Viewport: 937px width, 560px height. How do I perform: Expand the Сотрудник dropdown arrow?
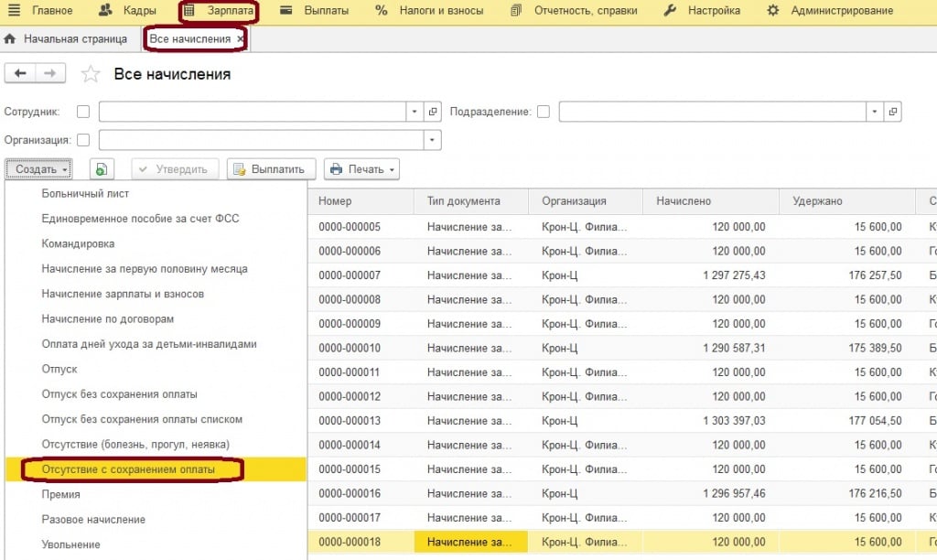415,112
